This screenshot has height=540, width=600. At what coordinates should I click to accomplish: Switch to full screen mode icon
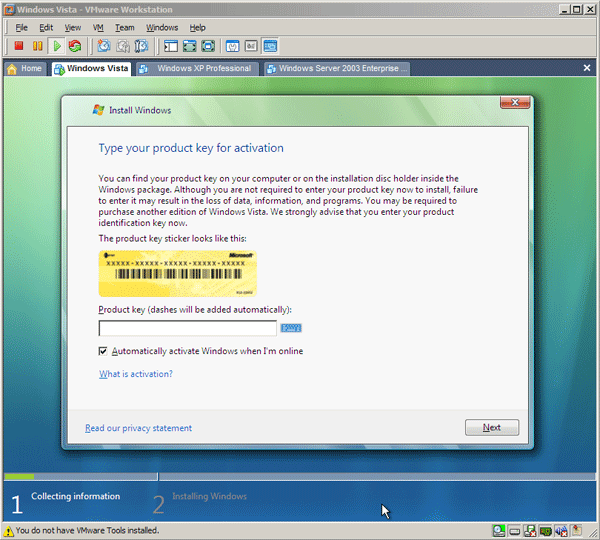189,46
